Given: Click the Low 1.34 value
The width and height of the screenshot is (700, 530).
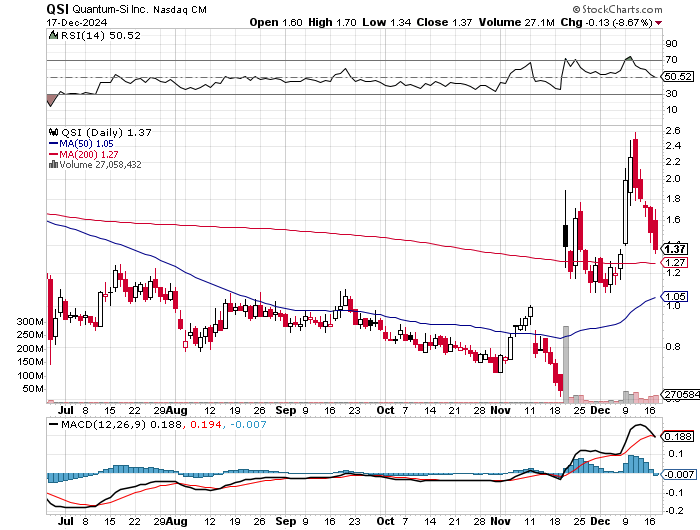Looking at the screenshot, I should point(387,22).
